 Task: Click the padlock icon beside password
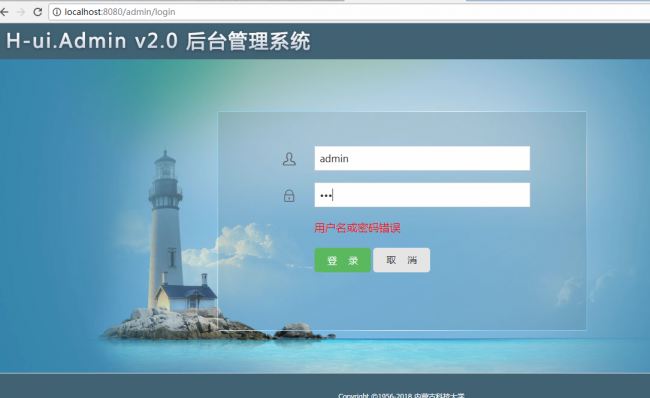tap(289, 195)
